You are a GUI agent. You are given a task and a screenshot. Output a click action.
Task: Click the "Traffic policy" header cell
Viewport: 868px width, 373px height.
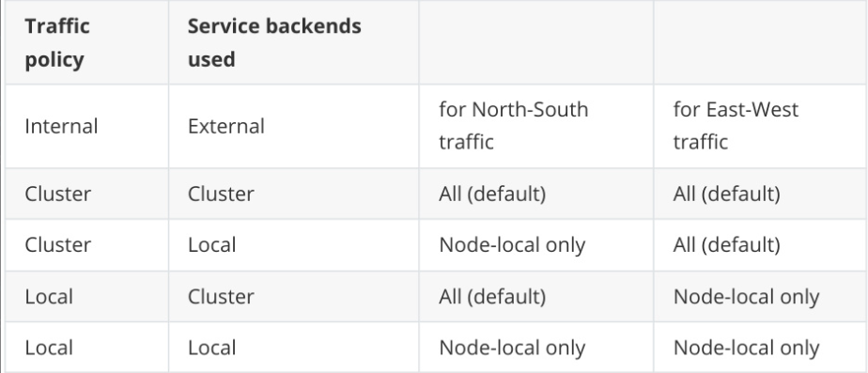[x=87, y=42]
